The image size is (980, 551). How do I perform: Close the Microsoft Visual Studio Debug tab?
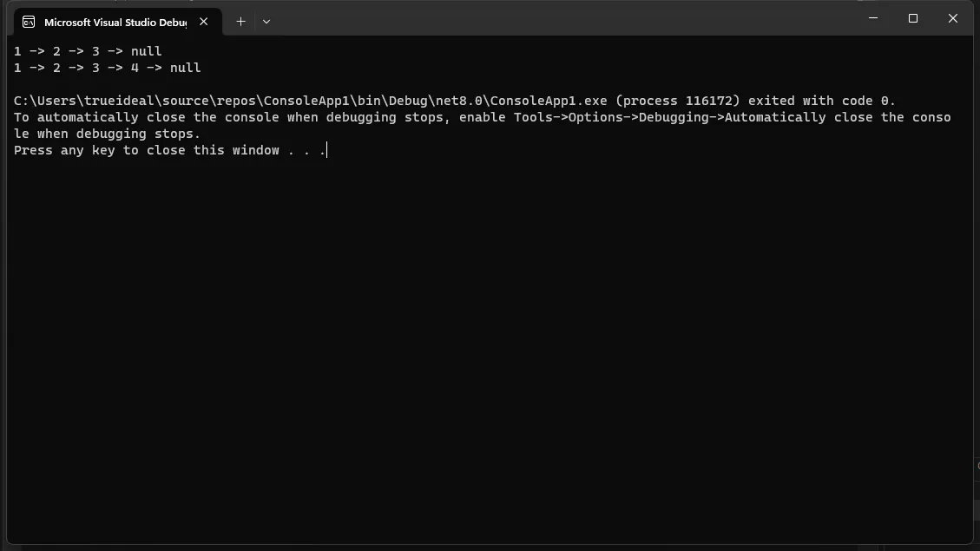[204, 22]
